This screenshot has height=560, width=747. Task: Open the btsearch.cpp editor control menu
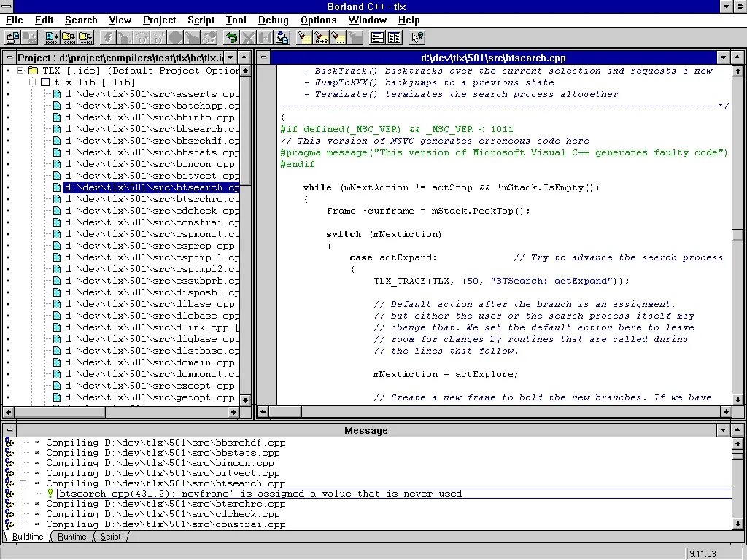coord(263,58)
